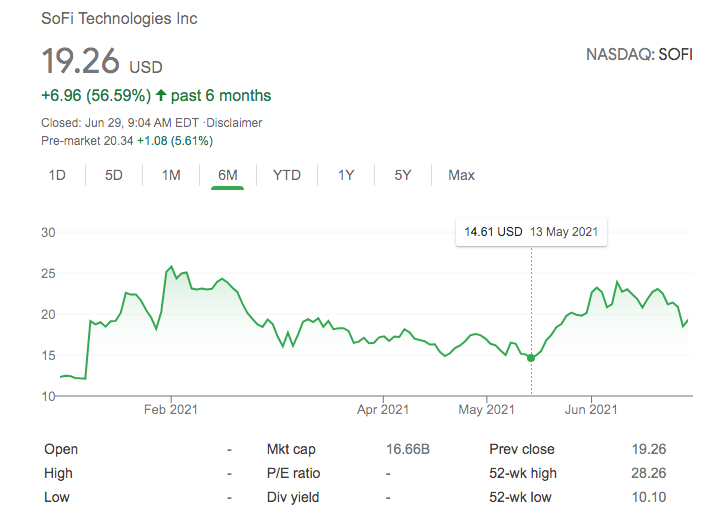Click the 52-wk high label

point(523,473)
